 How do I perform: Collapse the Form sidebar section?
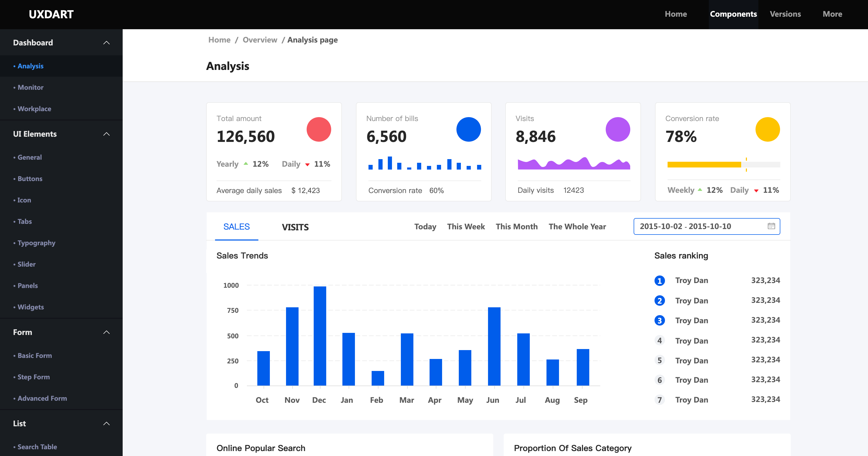coord(106,332)
